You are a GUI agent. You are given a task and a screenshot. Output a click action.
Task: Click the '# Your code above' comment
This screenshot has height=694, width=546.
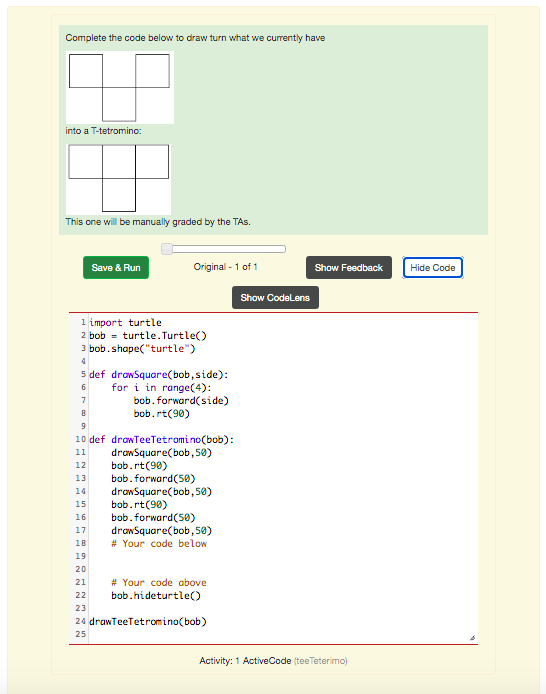pyautogui.click(x=159, y=582)
